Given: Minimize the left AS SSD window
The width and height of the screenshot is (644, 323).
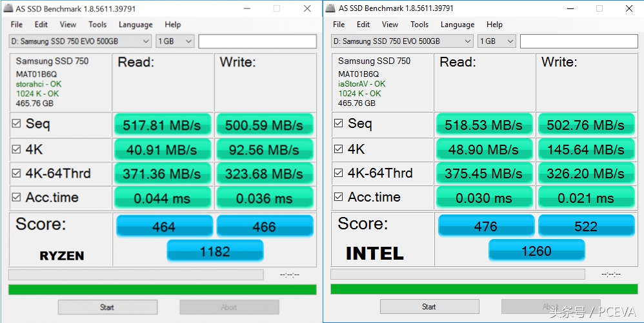Looking at the screenshot, I should coord(247,8).
